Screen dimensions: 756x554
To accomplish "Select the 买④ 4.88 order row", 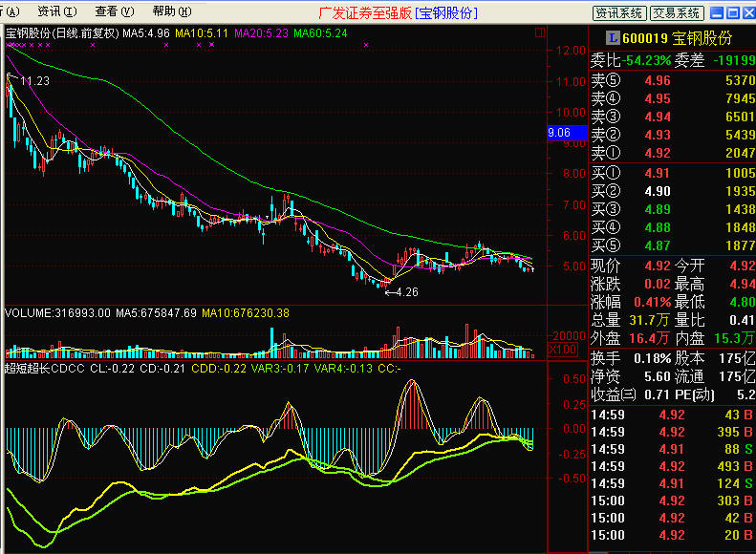I will pos(673,227).
